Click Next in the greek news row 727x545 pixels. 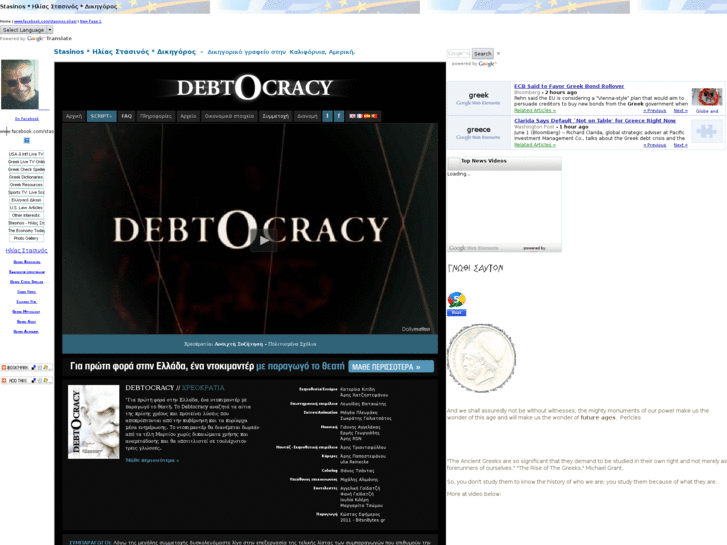coord(680,111)
